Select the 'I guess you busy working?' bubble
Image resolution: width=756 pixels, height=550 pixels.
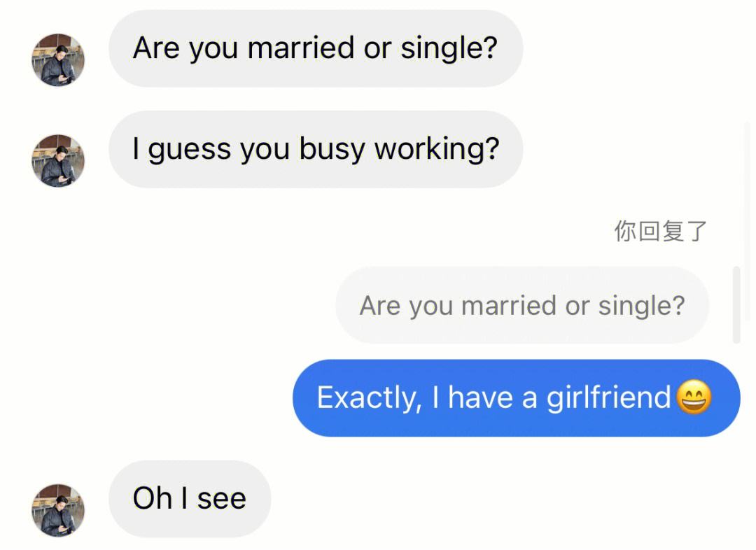point(316,149)
